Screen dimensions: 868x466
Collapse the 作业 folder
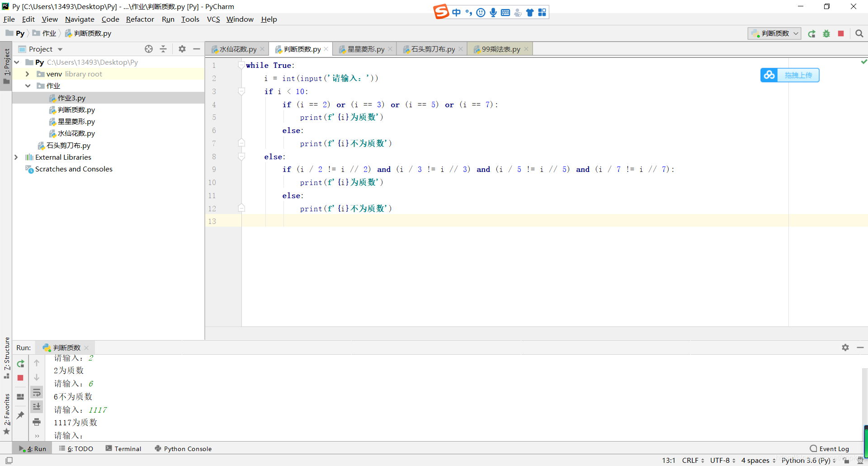pos(28,86)
